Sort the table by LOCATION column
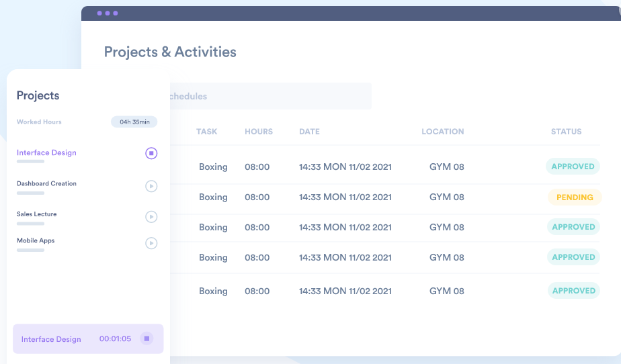The height and width of the screenshot is (364, 621). coord(443,132)
